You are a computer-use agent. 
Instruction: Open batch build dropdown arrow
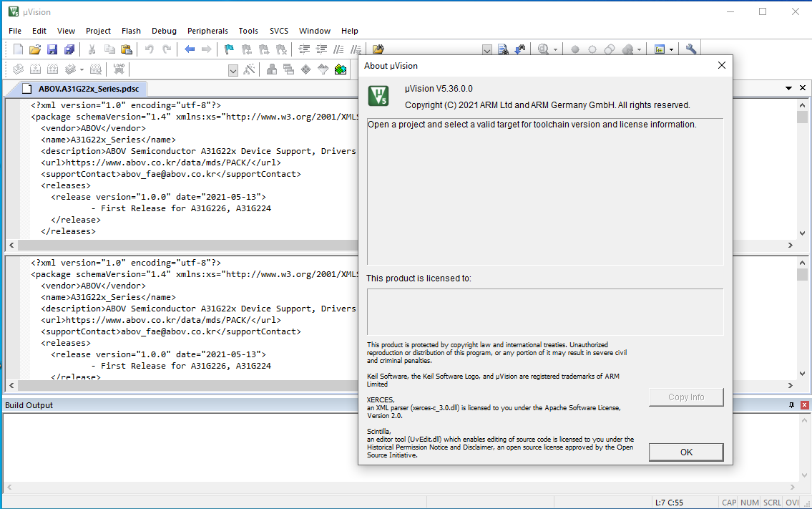click(82, 69)
